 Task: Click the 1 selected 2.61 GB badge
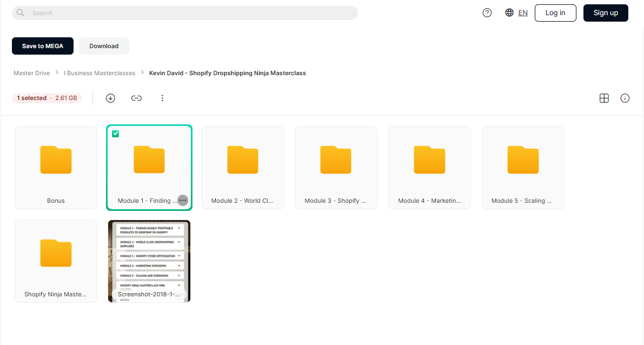[x=47, y=98]
